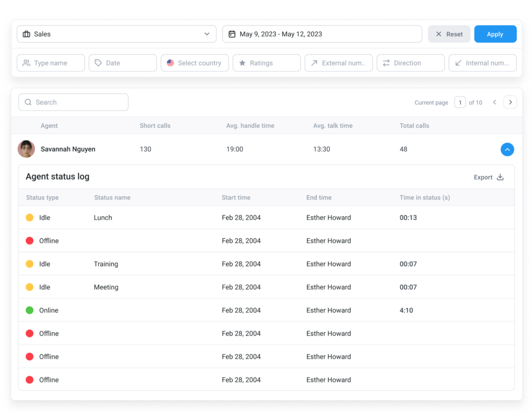
Task: Go to the previous page
Action: 495,102
